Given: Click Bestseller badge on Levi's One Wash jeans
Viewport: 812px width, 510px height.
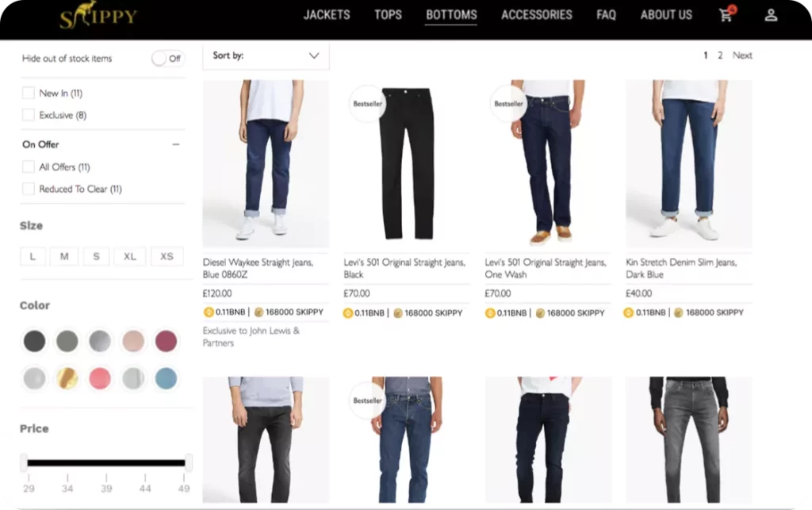Looking at the screenshot, I should pos(508,104).
